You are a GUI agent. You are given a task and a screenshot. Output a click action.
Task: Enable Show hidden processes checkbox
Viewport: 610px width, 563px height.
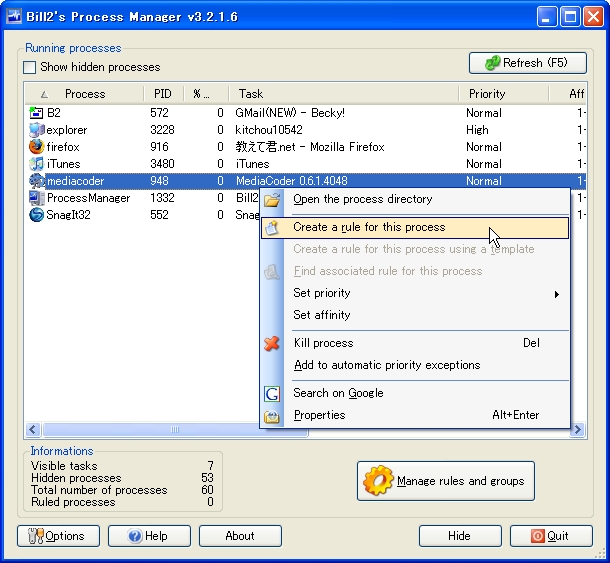click(30, 67)
